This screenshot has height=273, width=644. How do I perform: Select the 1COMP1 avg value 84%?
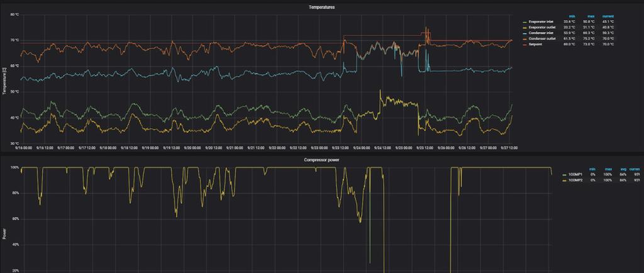[623, 174]
